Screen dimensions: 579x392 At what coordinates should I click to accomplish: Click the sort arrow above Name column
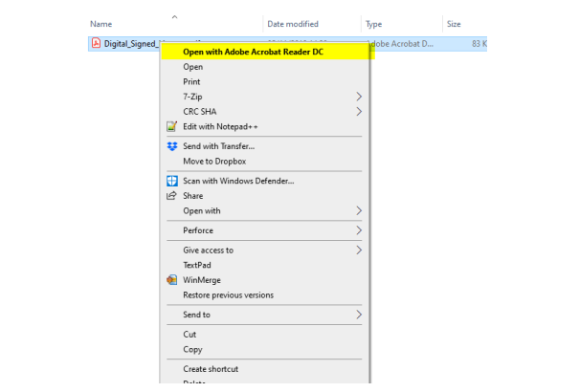pyautogui.click(x=175, y=17)
